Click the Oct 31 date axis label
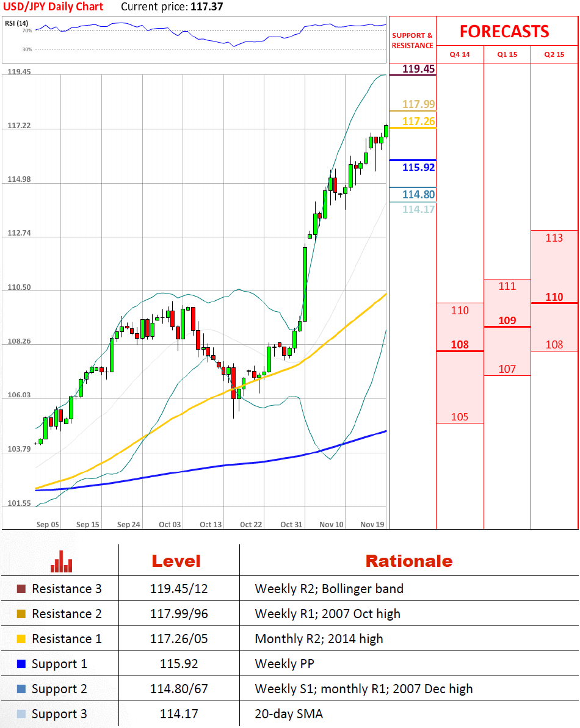 (x=291, y=524)
